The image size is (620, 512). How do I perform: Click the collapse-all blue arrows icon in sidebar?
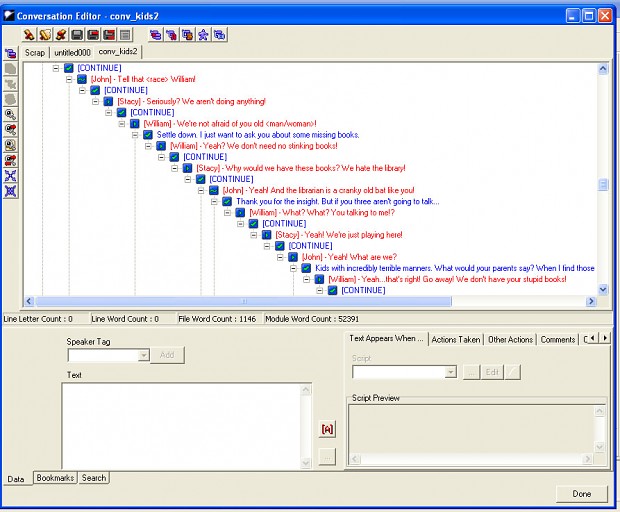click(x=11, y=191)
